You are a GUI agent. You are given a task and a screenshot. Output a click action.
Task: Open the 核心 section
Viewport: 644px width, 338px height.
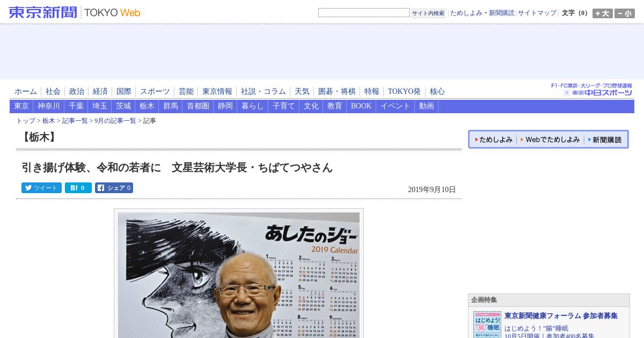(437, 92)
